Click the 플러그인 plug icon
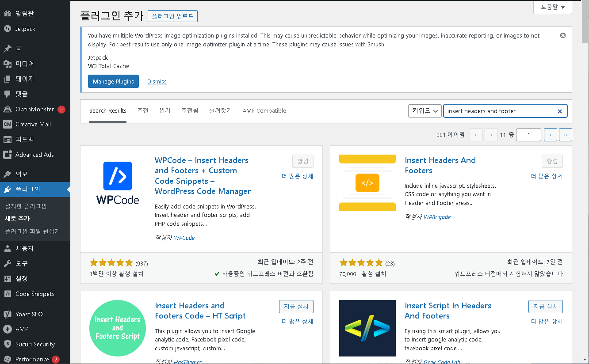 coord(8,190)
